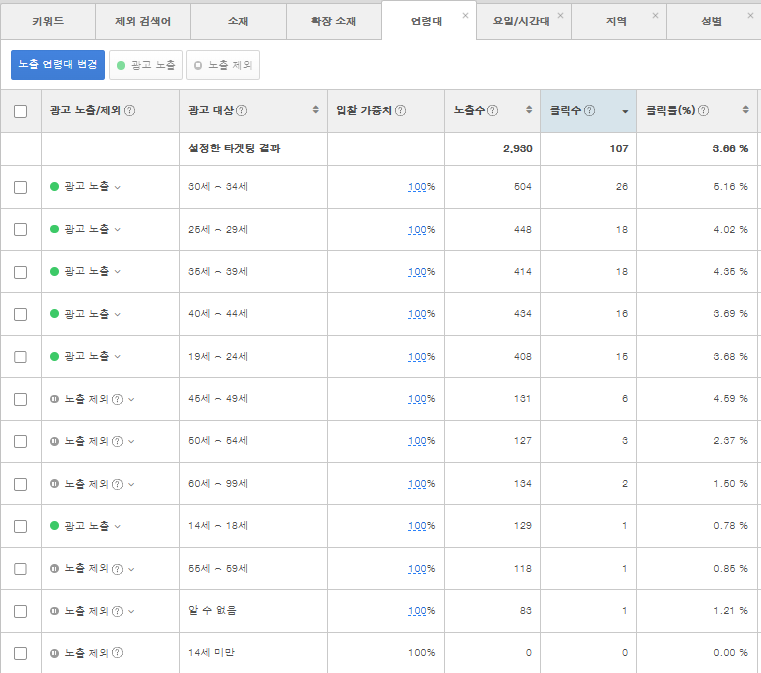Click the 클릭수 descending sort arrow
This screenshot has width=761, height=673.
pos(625,112)
